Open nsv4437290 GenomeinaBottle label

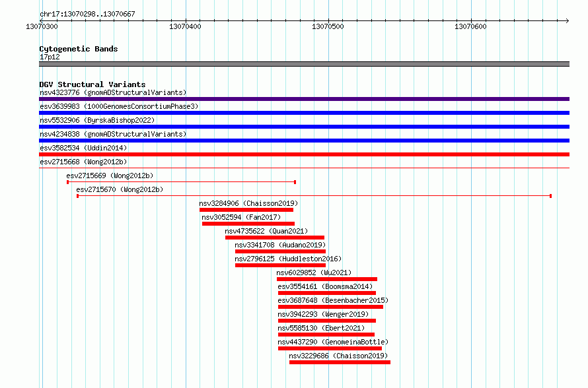click(333, 342)
